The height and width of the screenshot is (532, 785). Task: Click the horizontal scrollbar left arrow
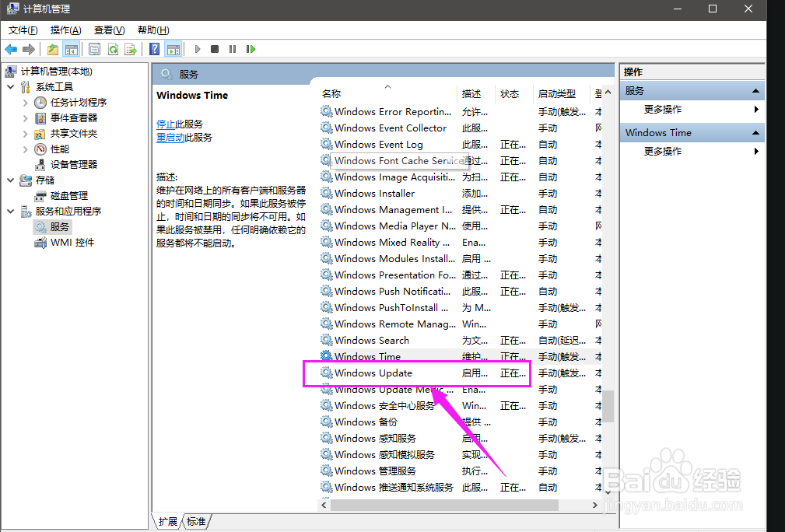[x=324, y=505]
